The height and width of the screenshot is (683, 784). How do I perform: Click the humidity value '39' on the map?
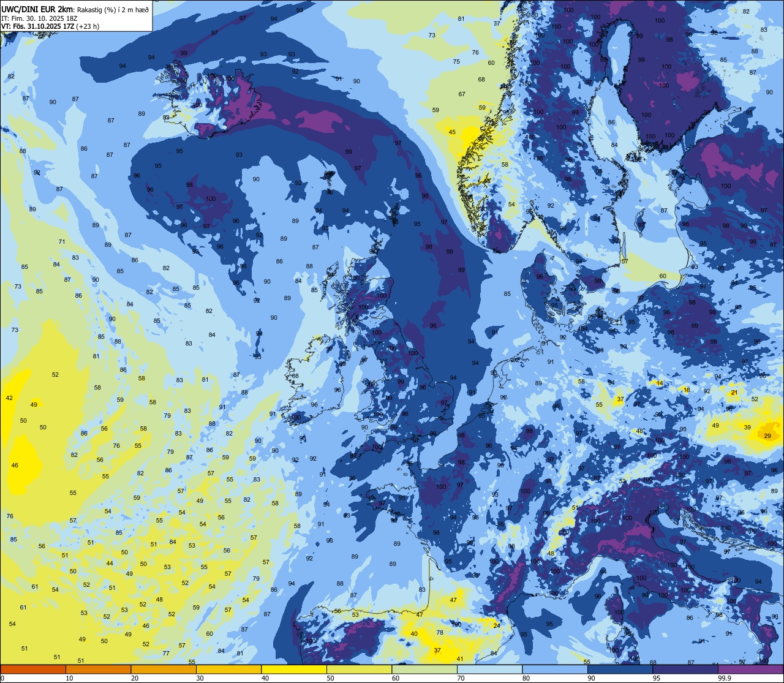747,427
